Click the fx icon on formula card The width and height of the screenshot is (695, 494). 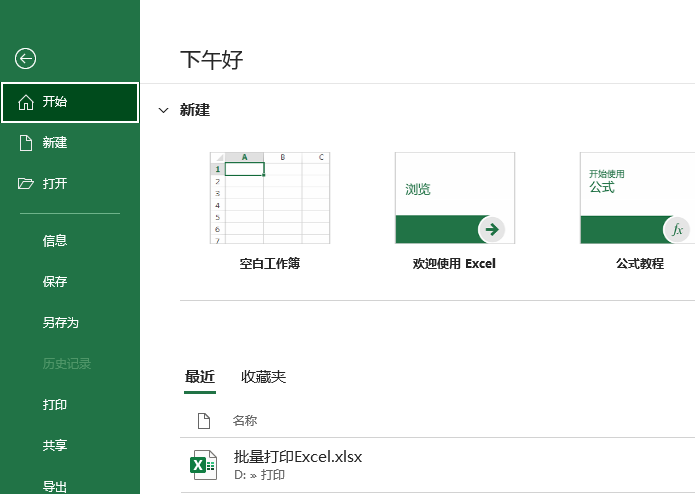tap(677, 229)
